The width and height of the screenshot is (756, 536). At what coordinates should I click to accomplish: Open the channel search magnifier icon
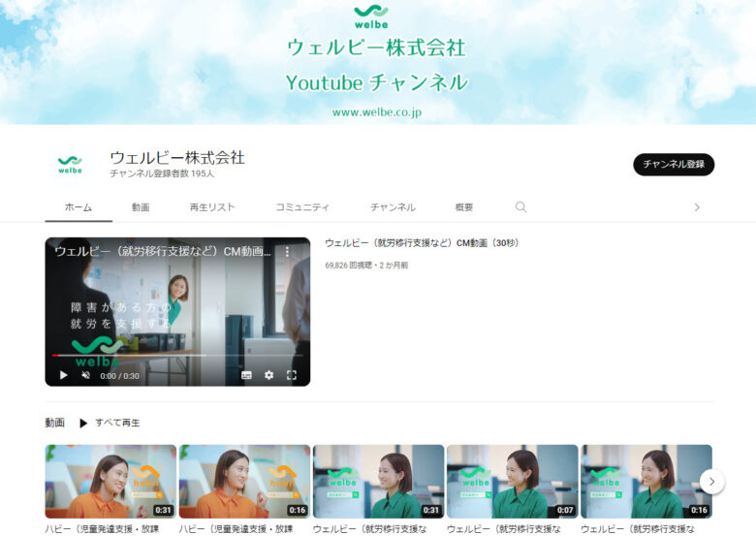(x=520, y=207)
